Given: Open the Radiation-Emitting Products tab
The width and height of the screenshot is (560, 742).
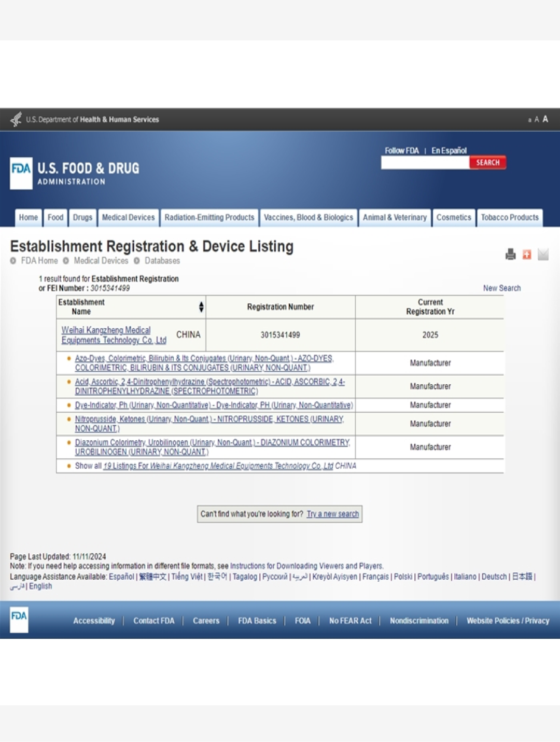Looking at the screenshot, I should coord(209,217).
